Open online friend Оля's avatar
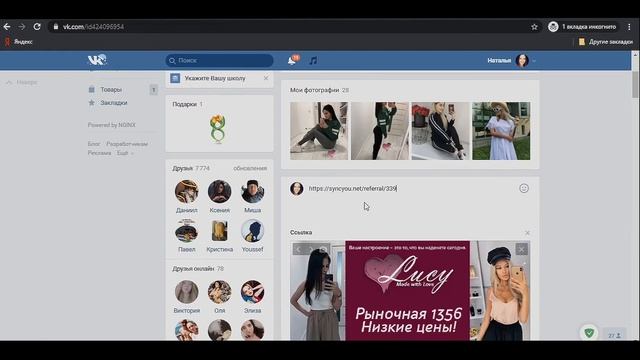The width and height of the screenshot is (640, 360). point(219,292)
